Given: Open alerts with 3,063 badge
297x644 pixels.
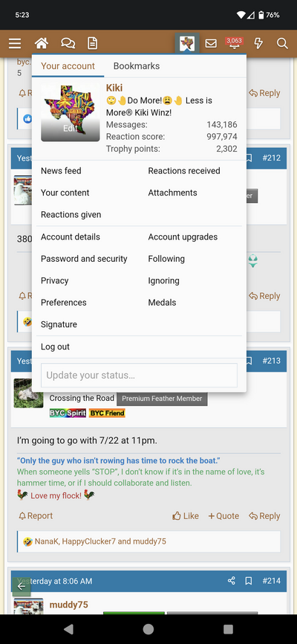Looking at the screenshot, I should [234, 43].
